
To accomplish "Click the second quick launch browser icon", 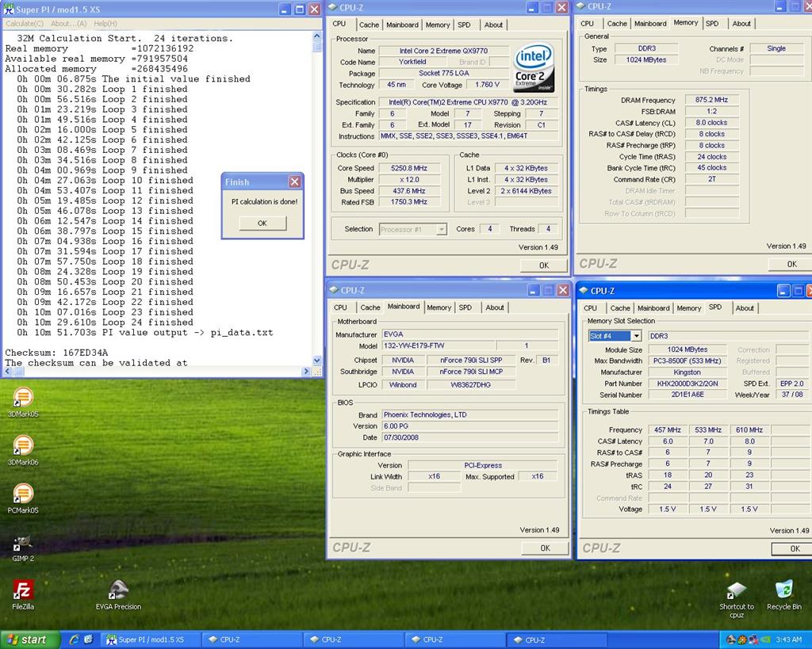I will 88,639.
